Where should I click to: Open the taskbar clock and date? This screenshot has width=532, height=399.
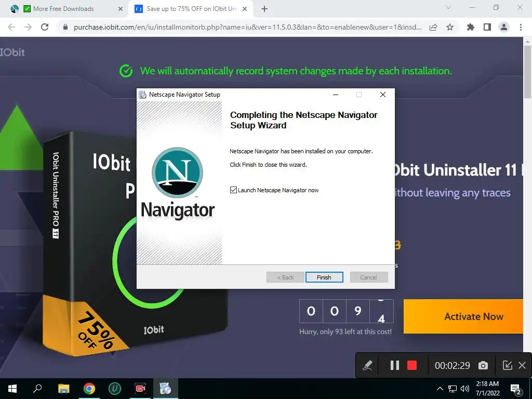[487, 389]
